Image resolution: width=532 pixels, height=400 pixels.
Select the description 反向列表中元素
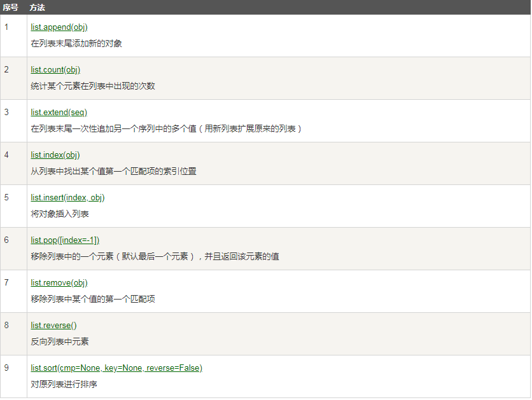(x=60, y=341)
